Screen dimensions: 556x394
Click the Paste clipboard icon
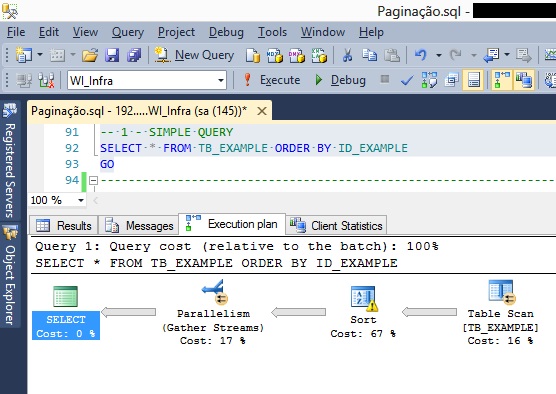(392, 55)
